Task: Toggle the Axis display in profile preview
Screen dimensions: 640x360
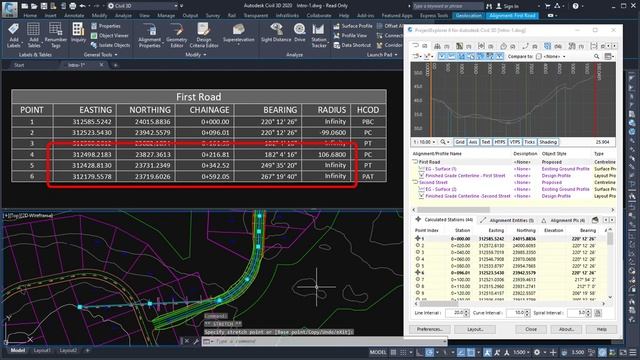Action: point(473,142)
